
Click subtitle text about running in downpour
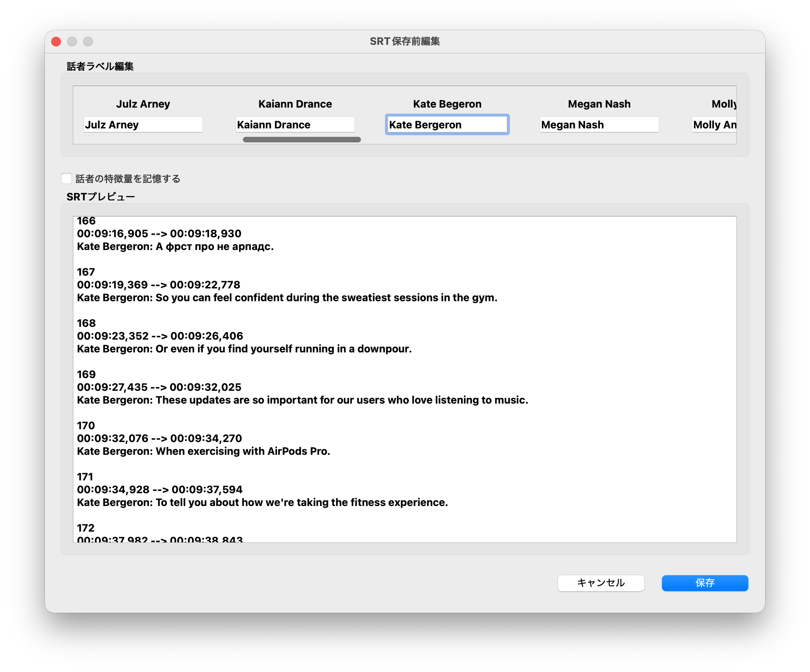(244, 349)
